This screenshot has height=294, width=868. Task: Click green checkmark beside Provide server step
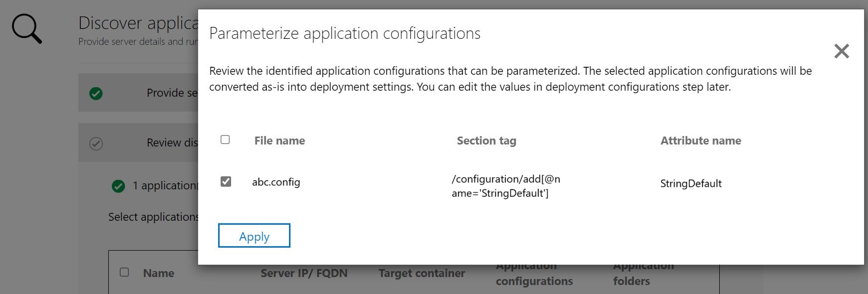coord(96,93)
